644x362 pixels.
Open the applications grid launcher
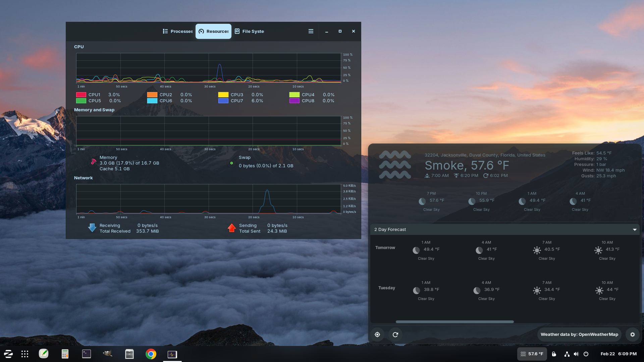(25, 354)
